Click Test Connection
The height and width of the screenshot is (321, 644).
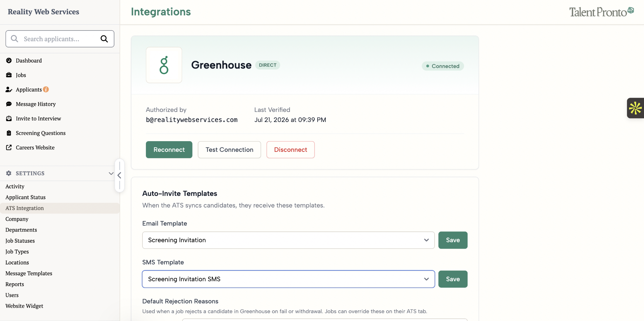click(x=230, y=150)
